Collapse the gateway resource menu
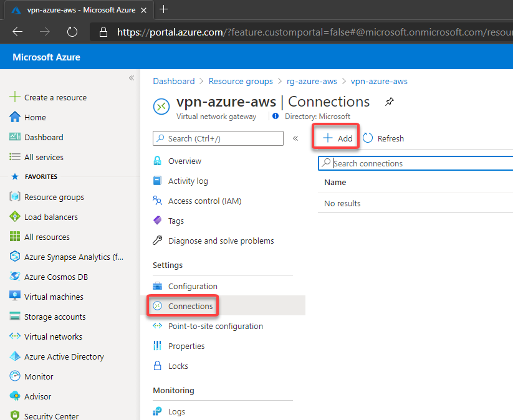 (295, 138)
